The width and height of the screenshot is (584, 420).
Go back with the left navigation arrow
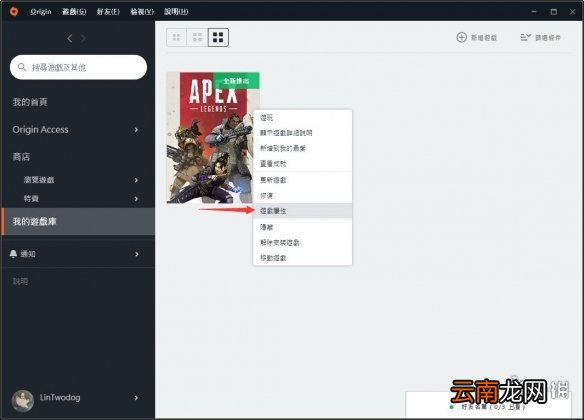click(70, 38)
